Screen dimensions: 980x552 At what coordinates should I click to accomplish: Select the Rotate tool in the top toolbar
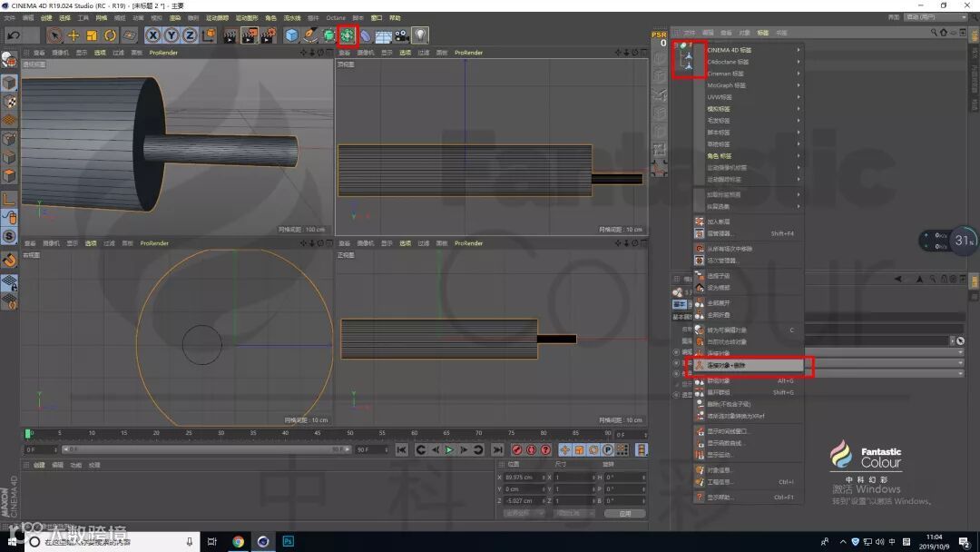(110, 35)
